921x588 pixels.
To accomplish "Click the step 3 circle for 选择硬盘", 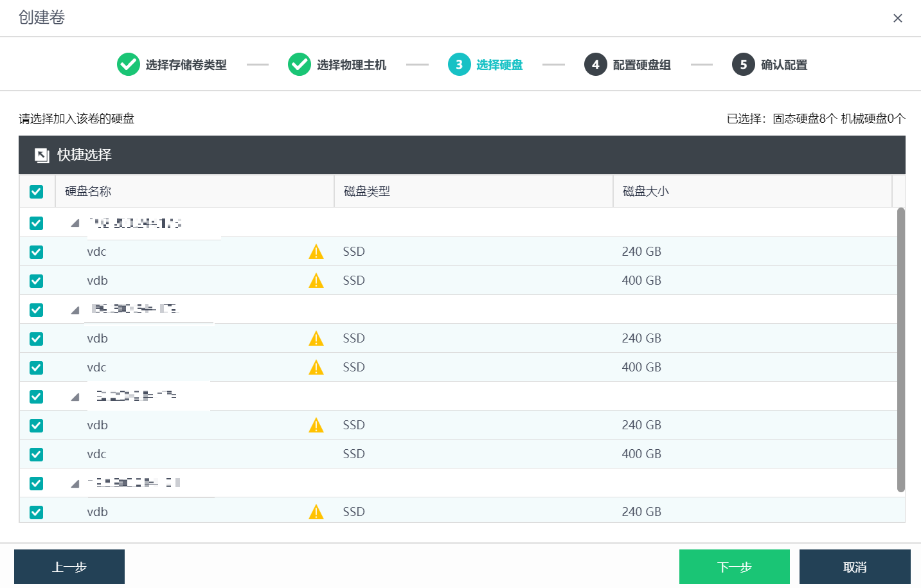I will click(460, 64).
